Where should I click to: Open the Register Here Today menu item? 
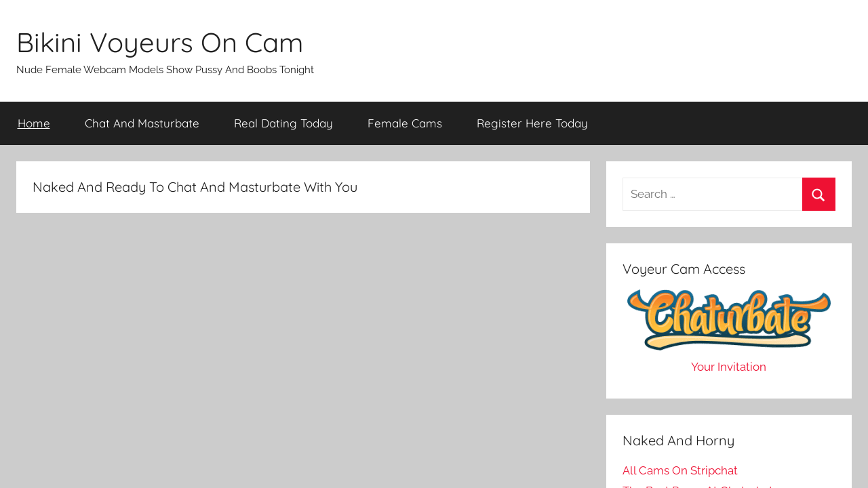click(x=532, y=123)
